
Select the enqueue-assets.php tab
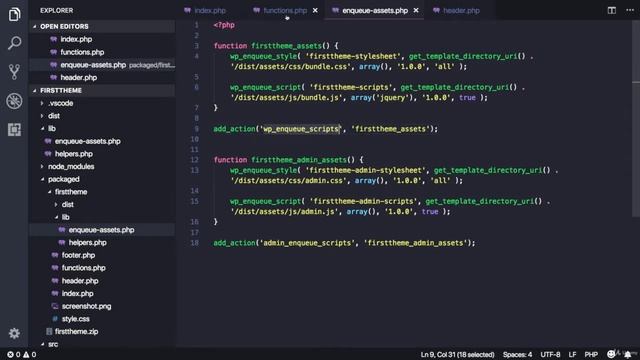pyautogui.click(x=375, y=11)
